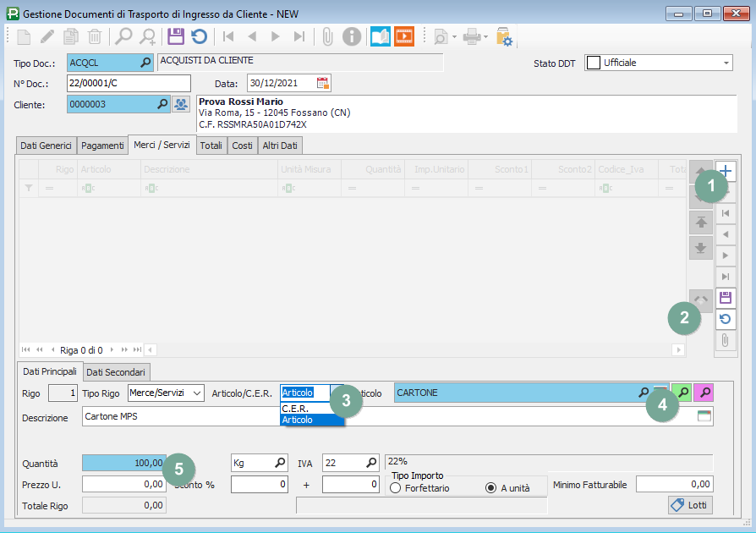Select the Forfettario radio button
The width and height of the screenshot is (756, 533).
tap(396, 488)
